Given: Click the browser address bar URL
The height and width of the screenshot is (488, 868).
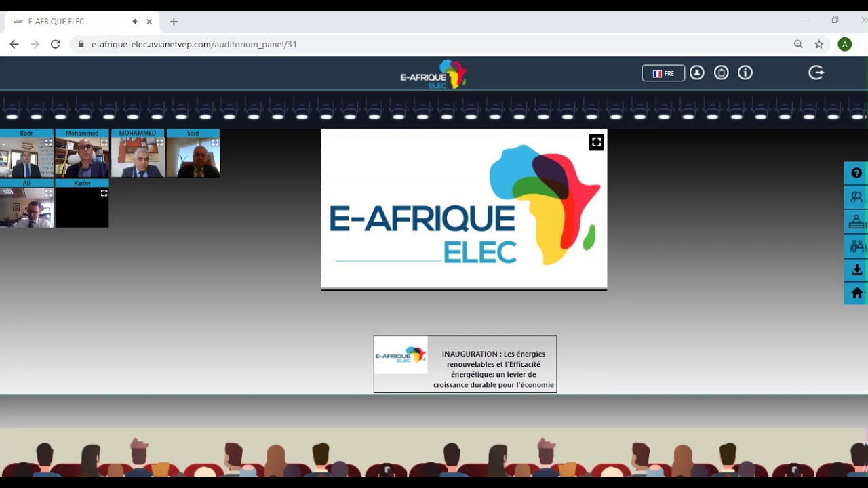Looking at the screenshot, I should (194, 44).
